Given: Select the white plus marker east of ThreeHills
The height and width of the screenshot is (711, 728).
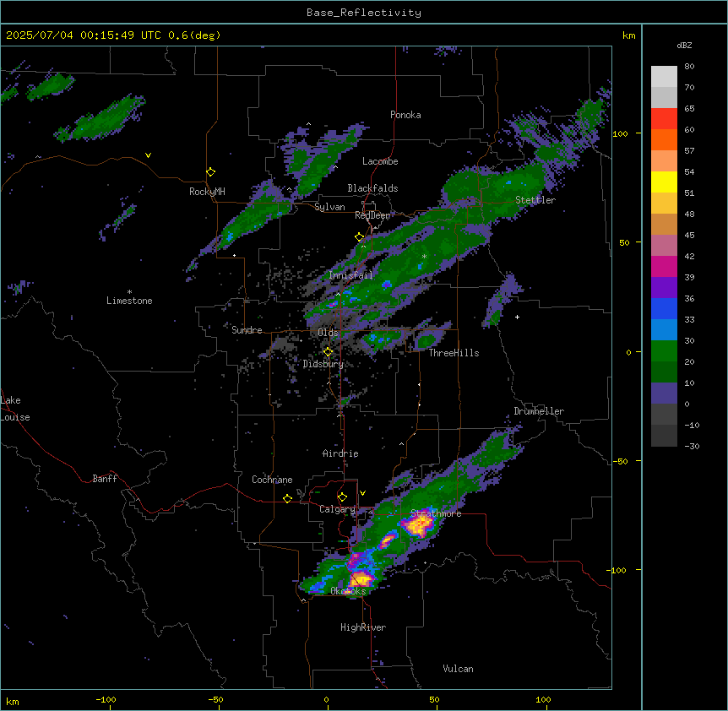Looking at the screenshot, I should click(x=517, y=317).
